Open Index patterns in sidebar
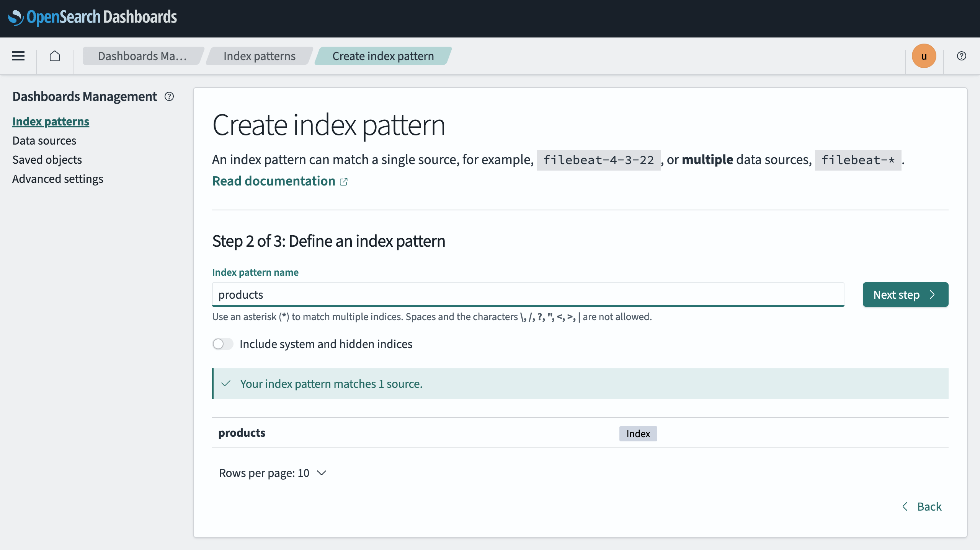Viewport: 980px width, 550px height. 51,121
